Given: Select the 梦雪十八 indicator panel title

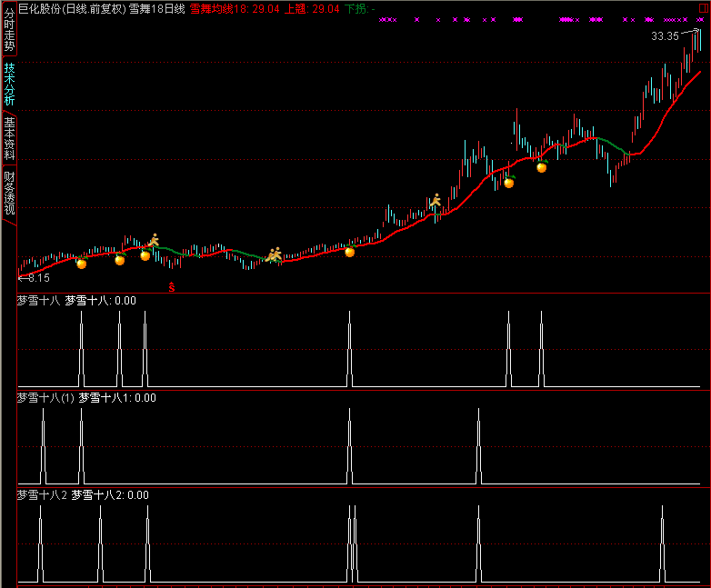Looking at the screenshot, I should (38, 300).
